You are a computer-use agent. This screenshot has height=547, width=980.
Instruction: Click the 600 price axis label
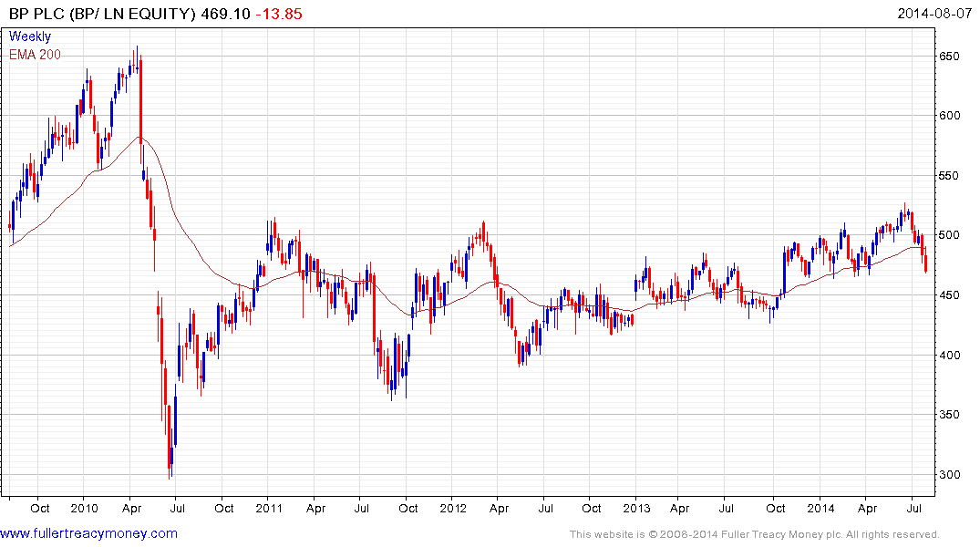tap(949, 116)
